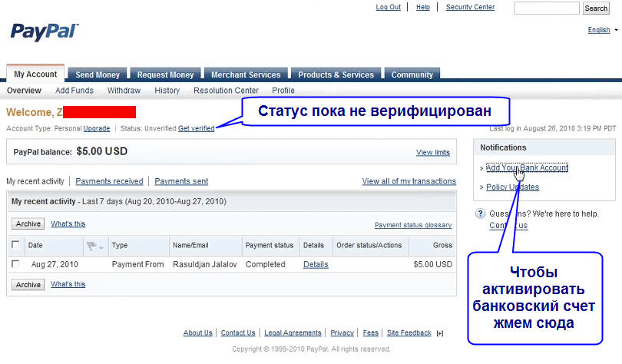Open the Resolution Center submenu item

(x=226, y=91)
